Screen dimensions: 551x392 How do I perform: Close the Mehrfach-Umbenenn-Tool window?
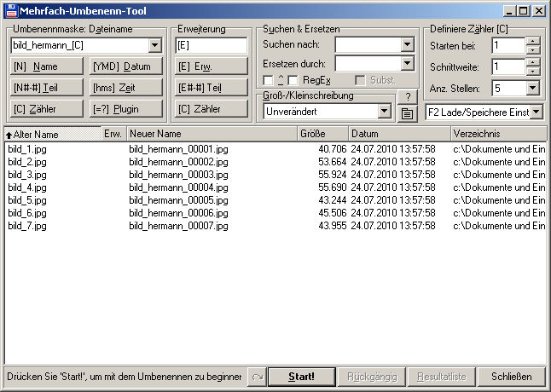(x=539, y=11)
